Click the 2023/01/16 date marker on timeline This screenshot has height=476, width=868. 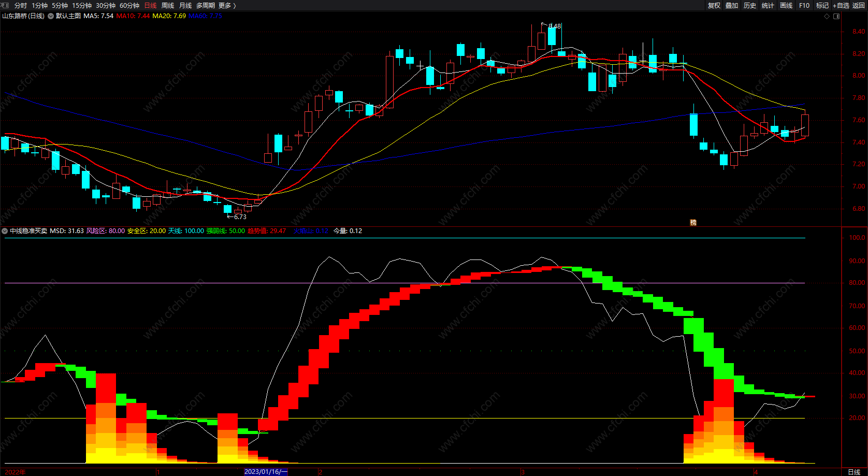(x=266, y=472)
